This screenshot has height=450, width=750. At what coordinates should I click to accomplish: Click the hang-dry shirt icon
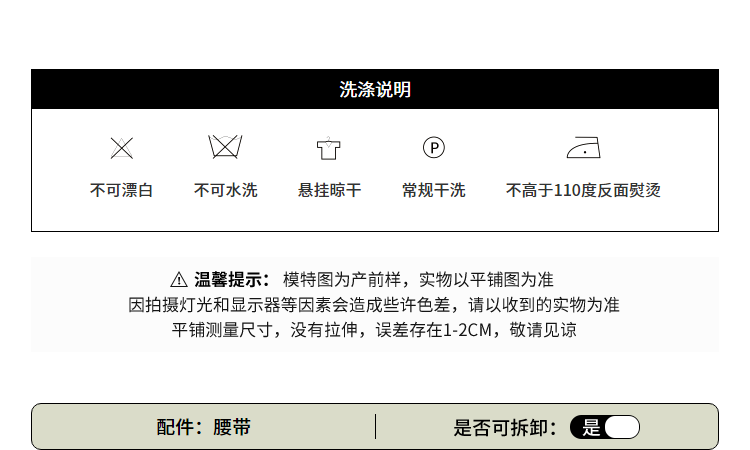329,148
